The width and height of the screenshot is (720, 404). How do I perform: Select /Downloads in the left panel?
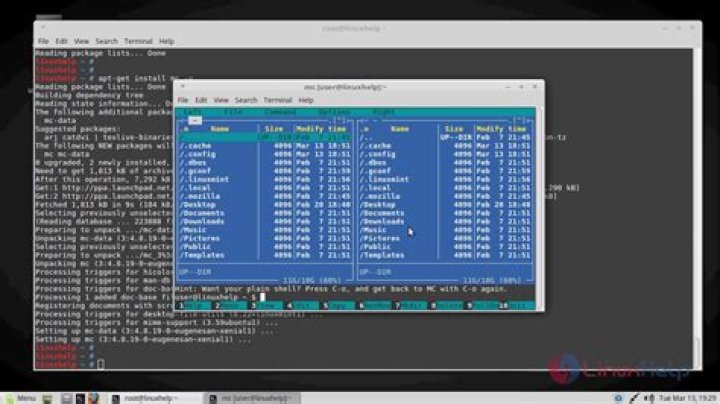pyautogui.click(x=264, y=221)
